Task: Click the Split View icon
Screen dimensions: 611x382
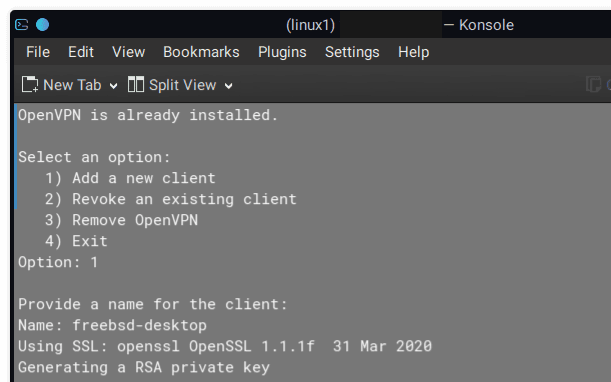Action: click(x=136, y=84)
